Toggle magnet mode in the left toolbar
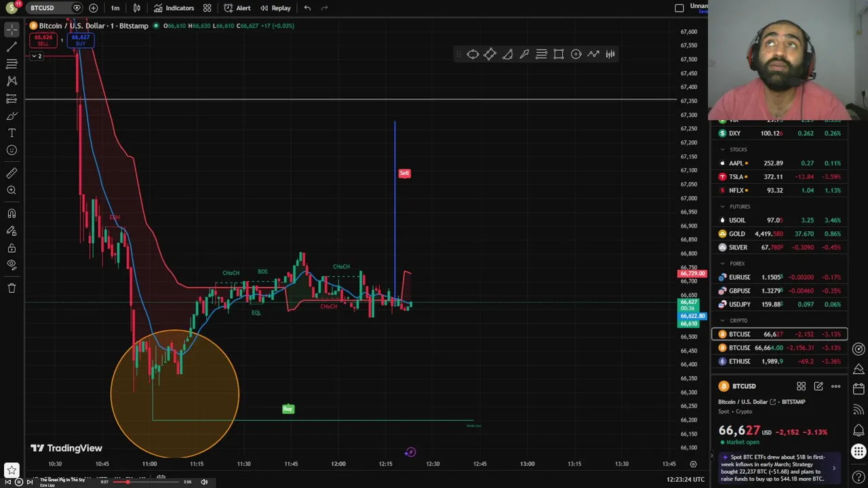Viewport: 868px width, 488px height. (12, 213)
